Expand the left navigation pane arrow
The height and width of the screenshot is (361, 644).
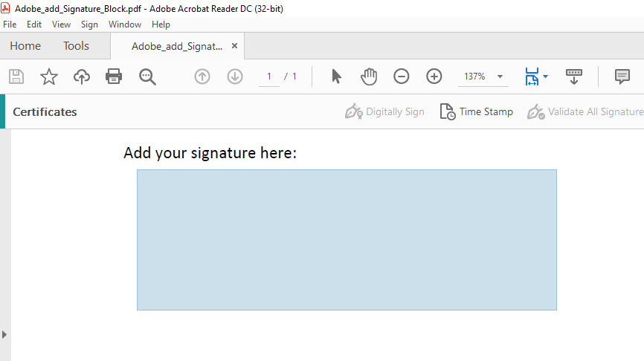[x=4, y=334]
